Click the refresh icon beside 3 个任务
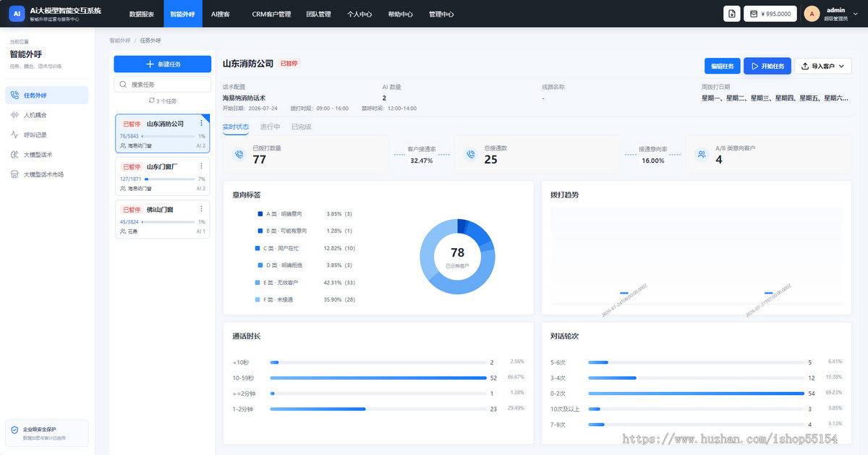Viewport: 868px width, 455px height. [x=152, y=101]
